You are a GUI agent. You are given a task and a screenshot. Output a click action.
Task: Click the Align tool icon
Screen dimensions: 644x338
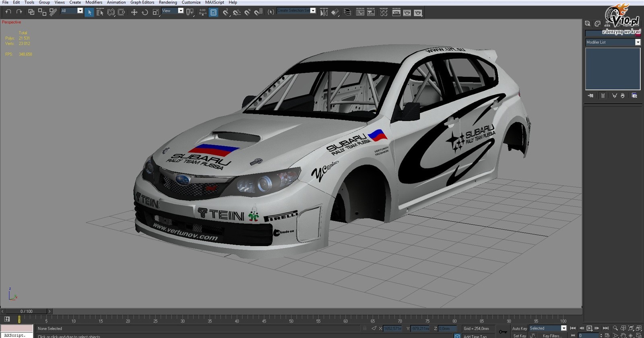click(335, 12)
